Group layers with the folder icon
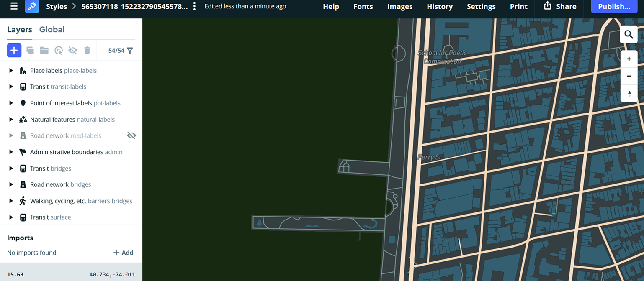 coord(44,50)
